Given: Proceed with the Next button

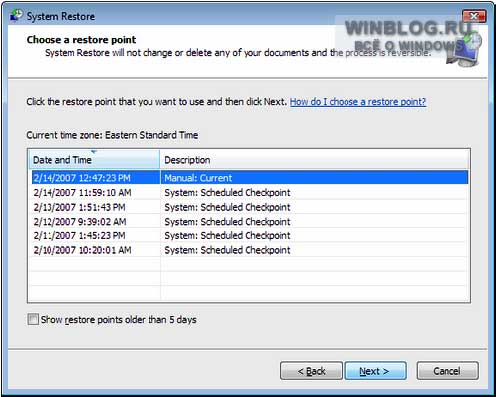Looking at the screenshot, I should [x=375, y=371].
